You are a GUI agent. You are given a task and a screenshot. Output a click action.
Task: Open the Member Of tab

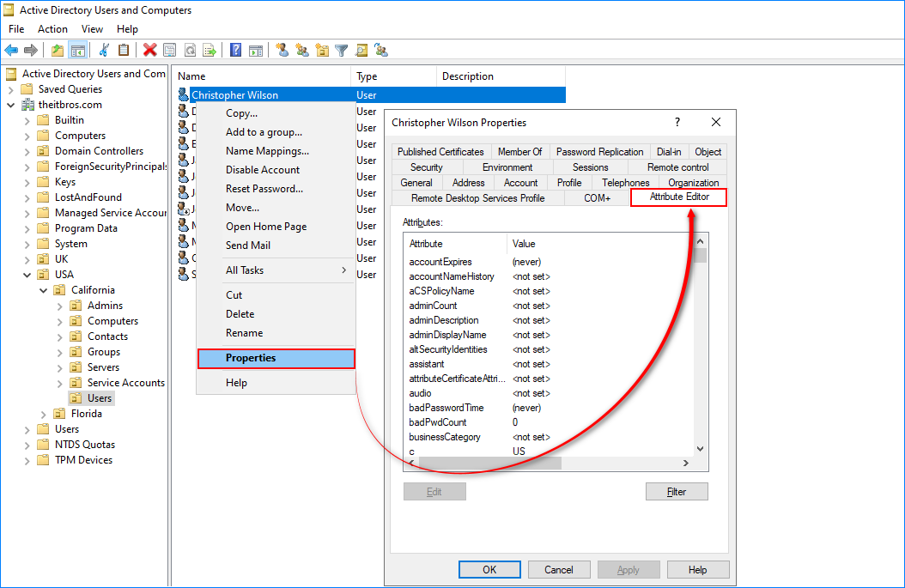520,152
